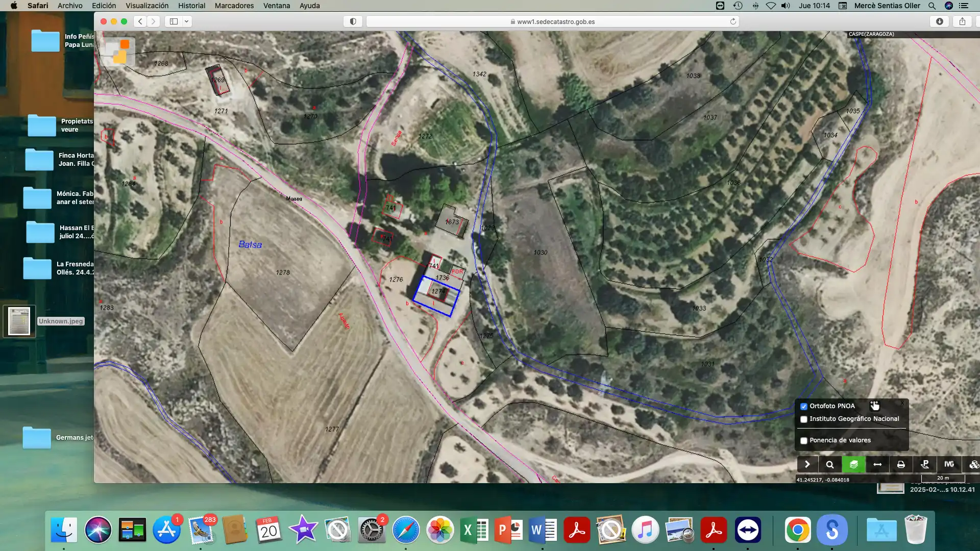Open the sidebar options dropdown chevron
The image size is (980, 551).
pyautogui.click(x=187, y=21)
